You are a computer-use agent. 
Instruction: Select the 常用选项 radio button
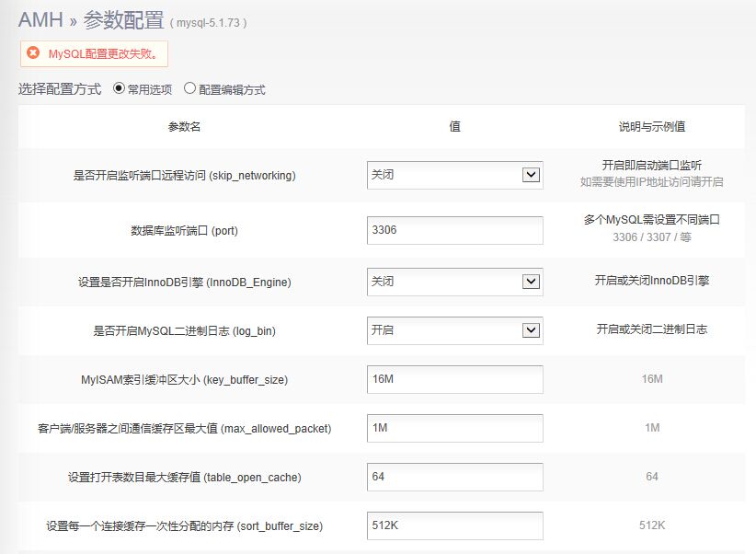pos(119,89)
